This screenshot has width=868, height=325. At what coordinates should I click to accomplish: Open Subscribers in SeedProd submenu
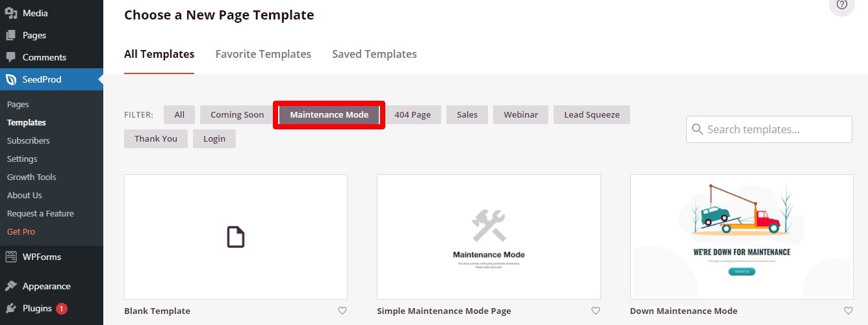click(29, 140)
